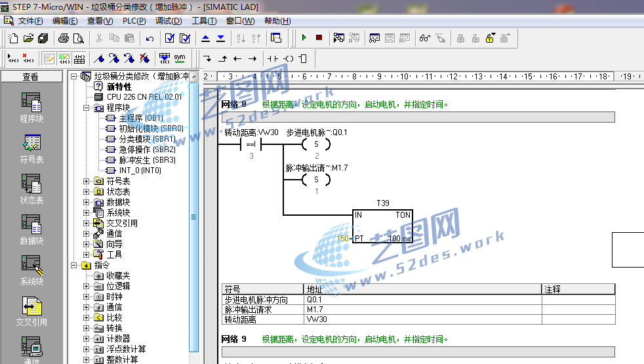This screenshot has width=644, height=364.
Task: Open the 工具(T) menu
Action: 204,20
